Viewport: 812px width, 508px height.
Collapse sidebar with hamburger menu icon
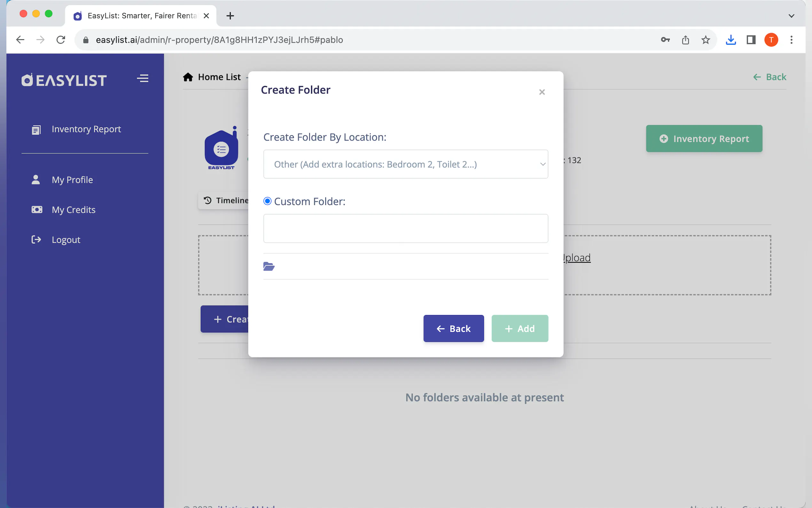(x=143, y=78)
